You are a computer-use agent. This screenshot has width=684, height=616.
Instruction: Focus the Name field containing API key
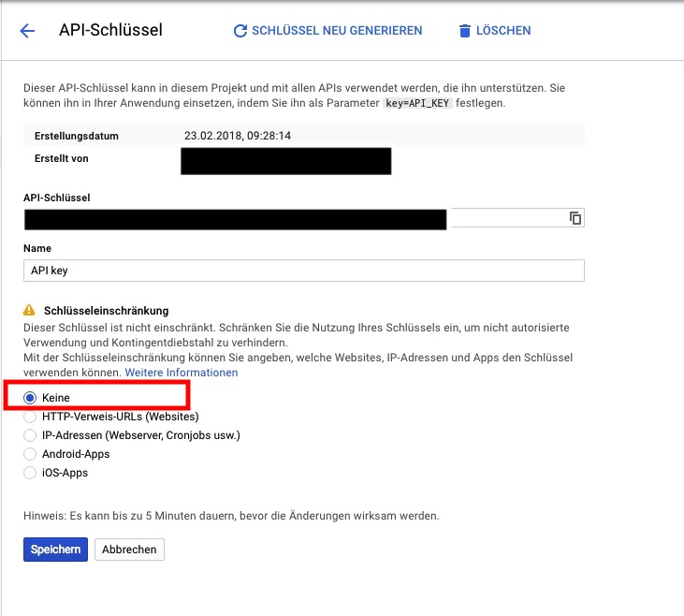coord(303,271)
